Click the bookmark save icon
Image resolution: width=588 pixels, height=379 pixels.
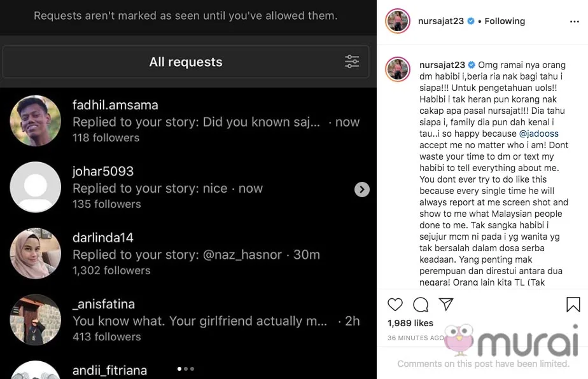click(x=573, y=305)
